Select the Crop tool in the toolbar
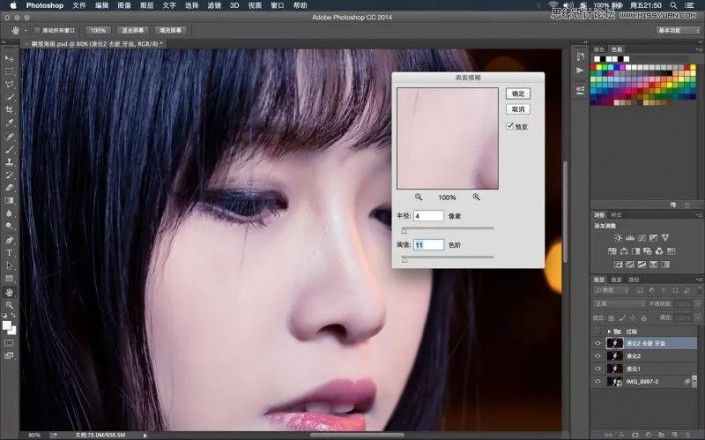705x440 pixels. point(9,110)
